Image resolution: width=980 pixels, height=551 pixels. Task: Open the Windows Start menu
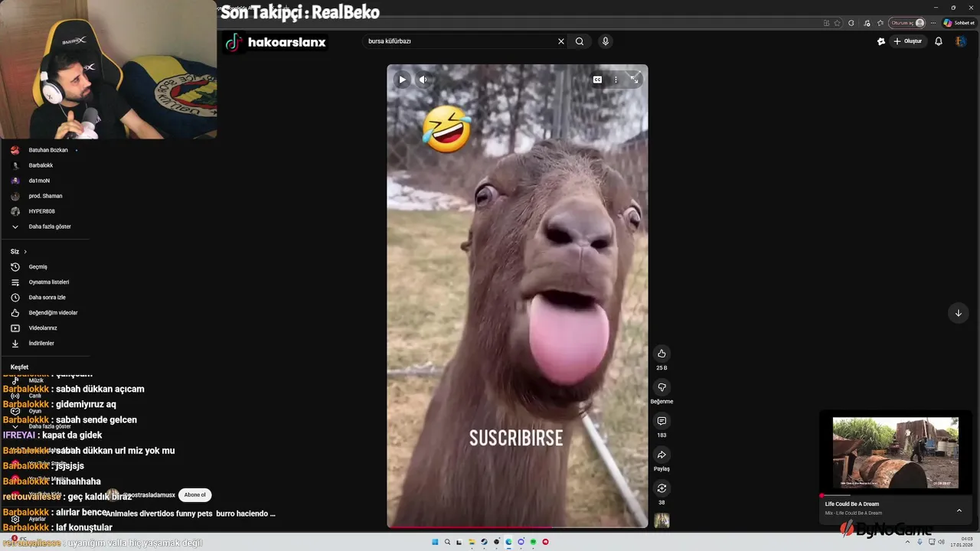click(435, 542)
